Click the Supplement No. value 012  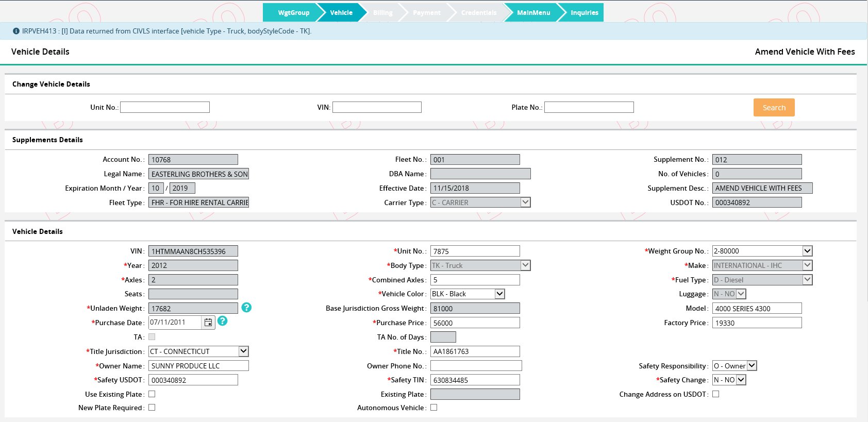click(x=757, y=160)
